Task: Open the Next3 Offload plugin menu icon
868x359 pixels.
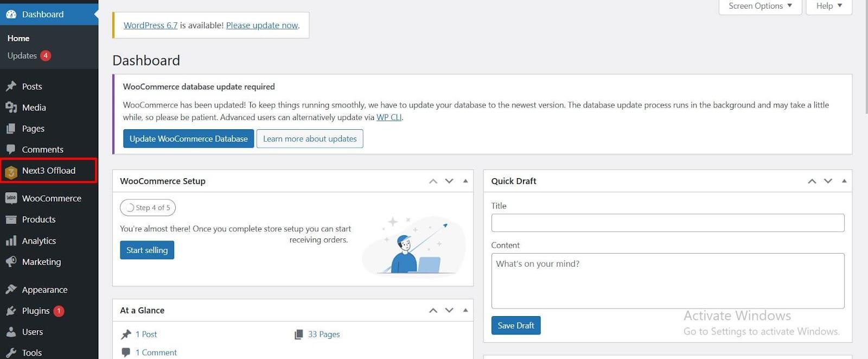Action: click(x=11, y=172)
